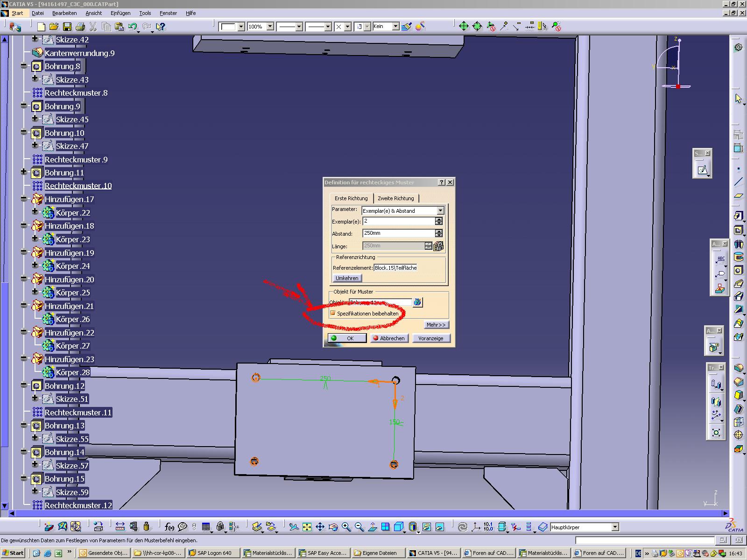Click the What's This help icon
This screenshot has height=560, width=747.
point(161,27)
